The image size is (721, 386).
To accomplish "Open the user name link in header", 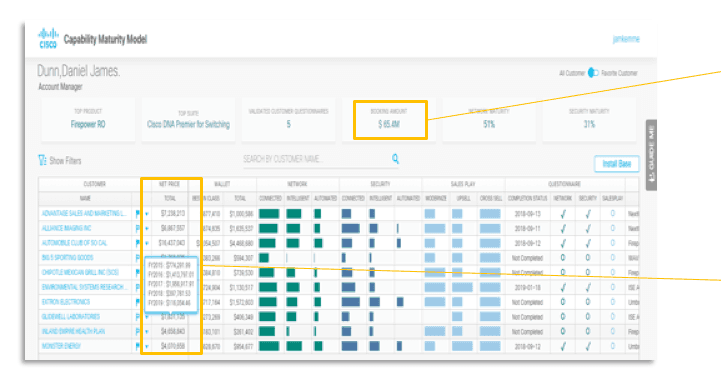I will point(626,39).
